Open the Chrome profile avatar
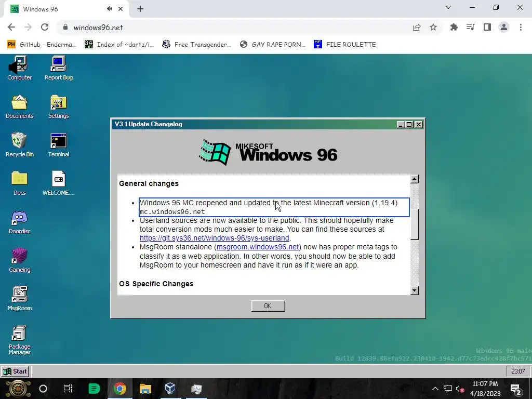The height and width of the screenshot is (399, 532). (504, 28)
